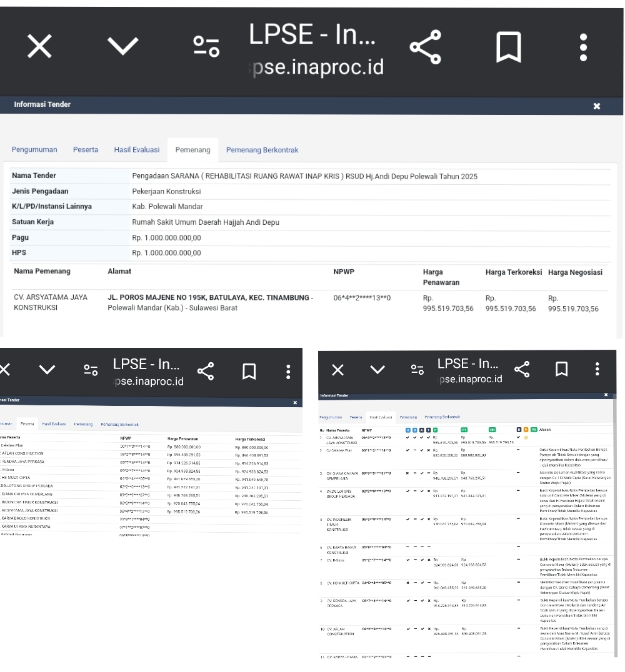Open three-dot menu in the Pemenang view browser bar
625x672 pixels.
(x=583, y=48)
